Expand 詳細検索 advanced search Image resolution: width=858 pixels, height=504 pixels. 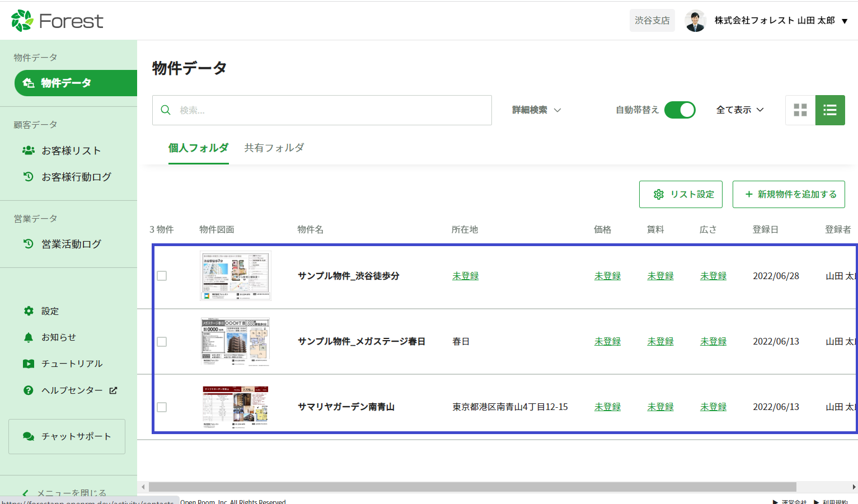tap(536, 110)
